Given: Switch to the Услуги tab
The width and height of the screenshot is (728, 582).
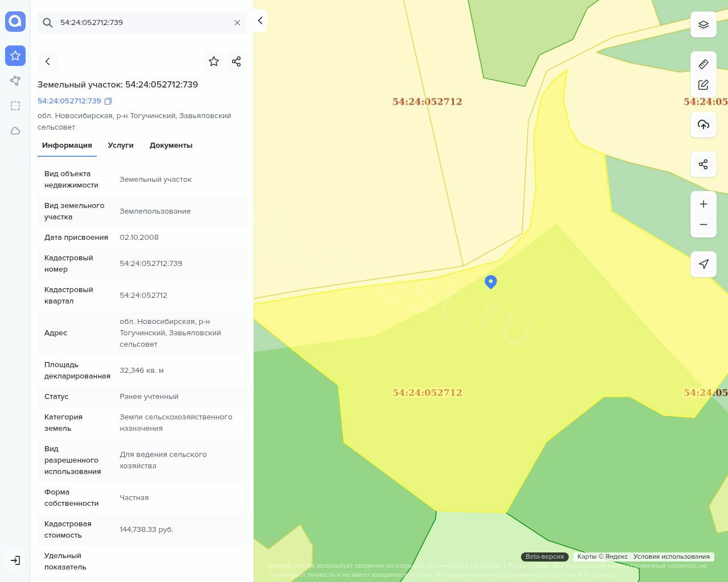Looking at the screenshot, I should coord(121,145).
